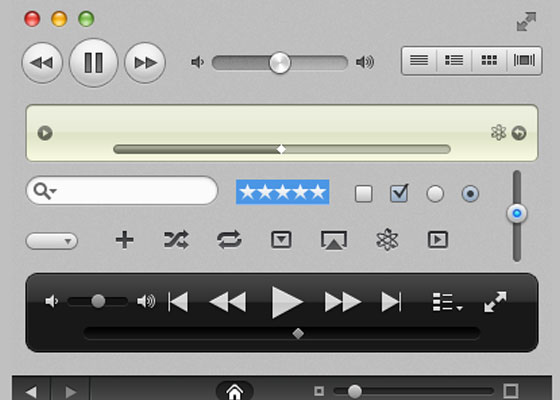Play using dark player's large triangle
This screenshot has height=400, width=560.
288,302
